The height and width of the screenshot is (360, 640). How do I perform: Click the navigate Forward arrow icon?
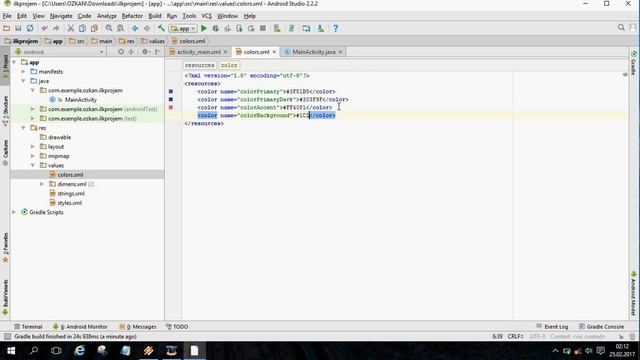click(147, 28)
